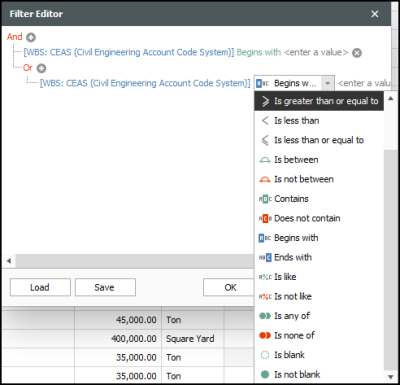Remove the first Begins with condition
Image resolution: width=400 pixels, height=385 pixels.
point(357,53)
